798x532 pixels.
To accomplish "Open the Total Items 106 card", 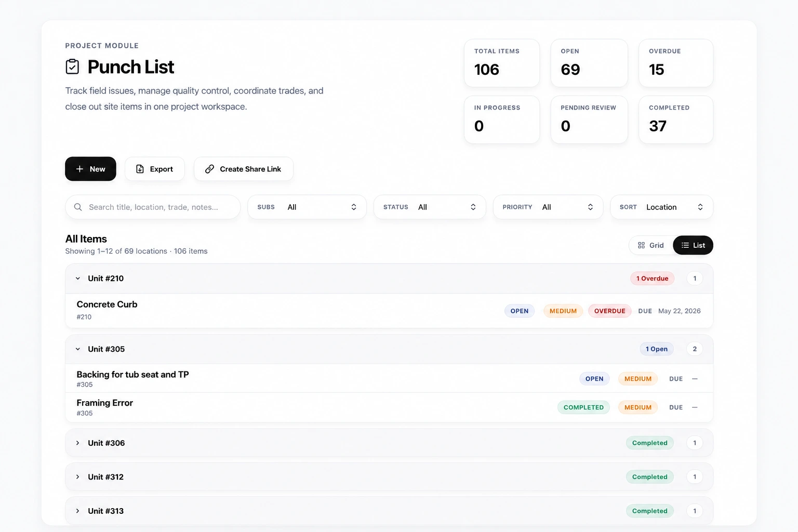I will [502, 63].
